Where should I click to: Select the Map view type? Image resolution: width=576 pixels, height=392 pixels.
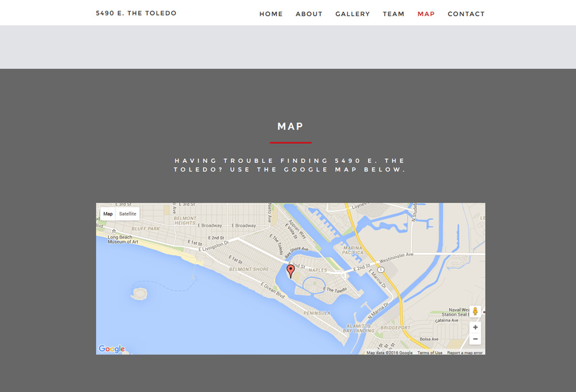click(108, 214)
